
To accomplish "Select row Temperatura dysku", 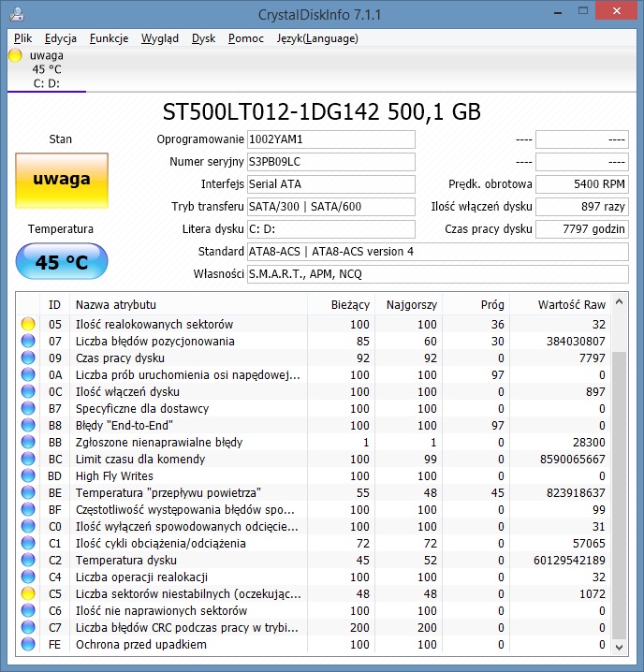I will [314, 560].
